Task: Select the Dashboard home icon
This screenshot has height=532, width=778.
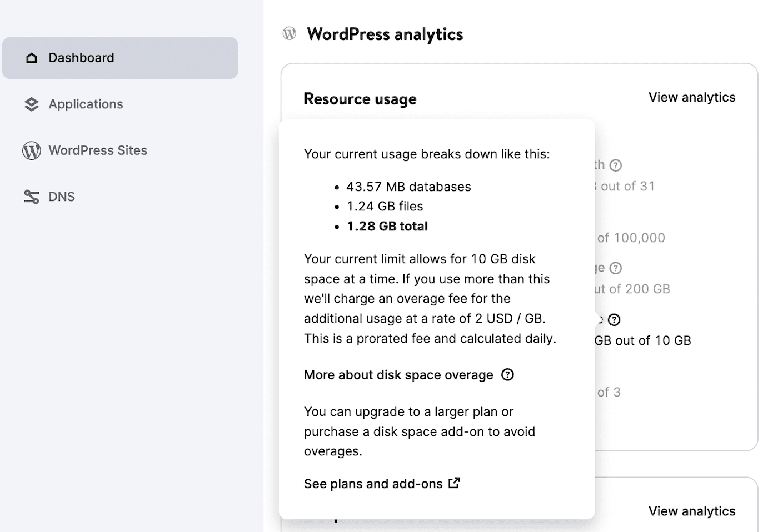Action: click(x=31, y=57)
